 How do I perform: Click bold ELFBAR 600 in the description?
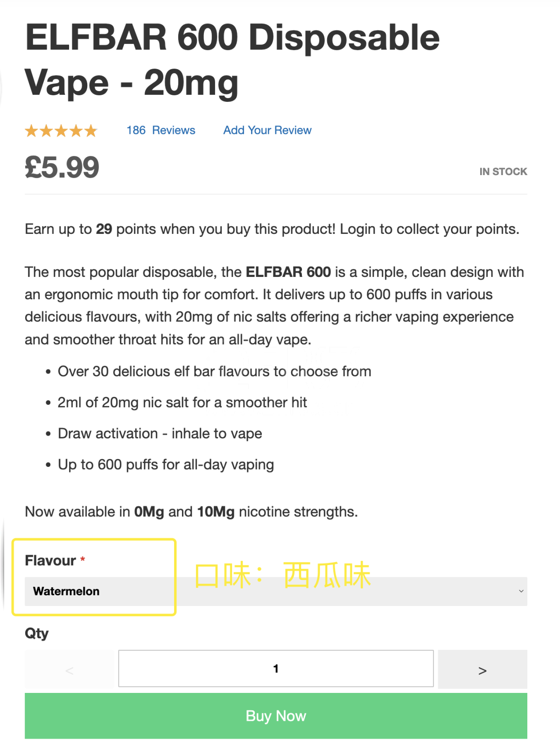(x=288, y=272)
